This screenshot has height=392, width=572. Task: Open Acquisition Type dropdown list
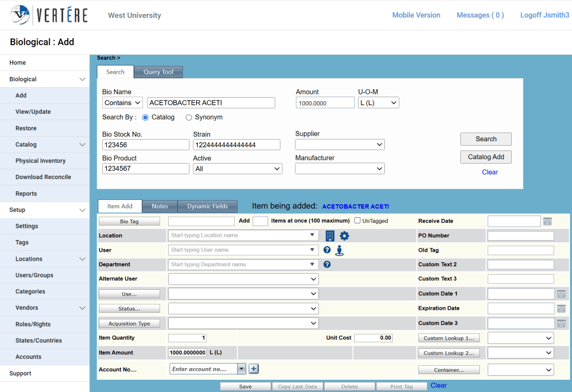(244, 323)
